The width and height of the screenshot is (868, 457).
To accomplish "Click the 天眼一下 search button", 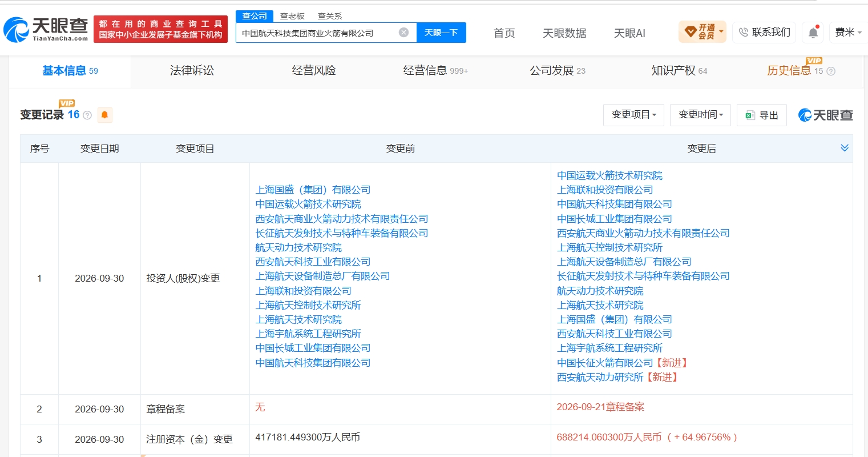I will coord(441,33).
